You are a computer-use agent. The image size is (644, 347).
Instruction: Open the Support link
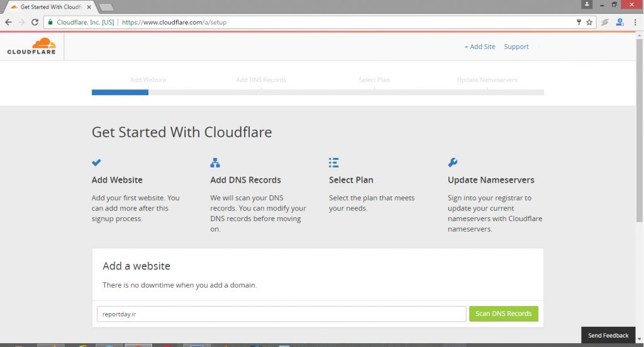[x=516, y=47]
